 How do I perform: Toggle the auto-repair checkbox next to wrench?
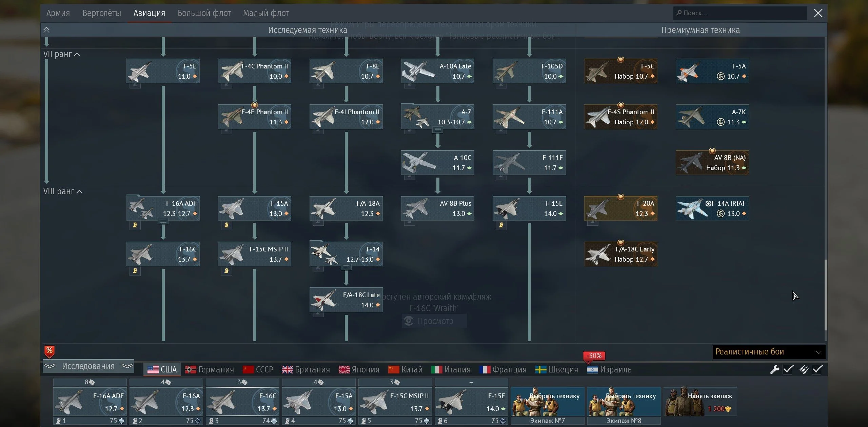pyautogui.click(x=788, y=369)
